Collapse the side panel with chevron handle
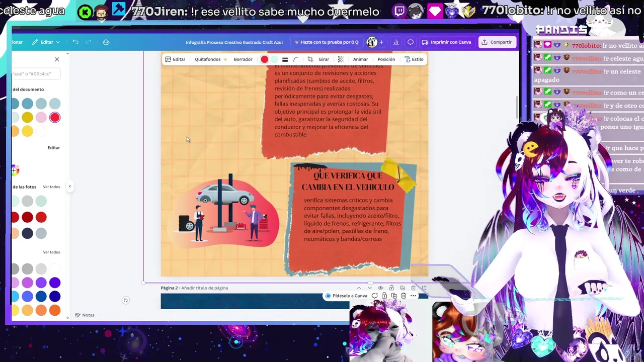 (70, 187)
